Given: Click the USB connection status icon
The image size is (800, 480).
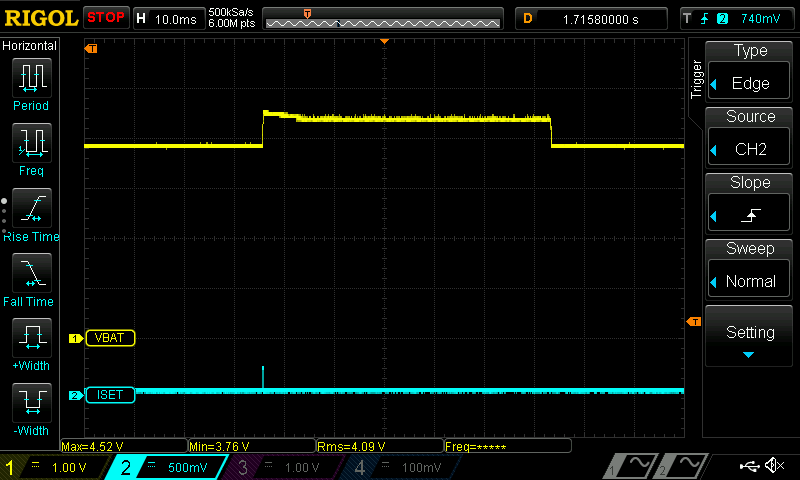Looking at the screenshot, I should (749, 465).
